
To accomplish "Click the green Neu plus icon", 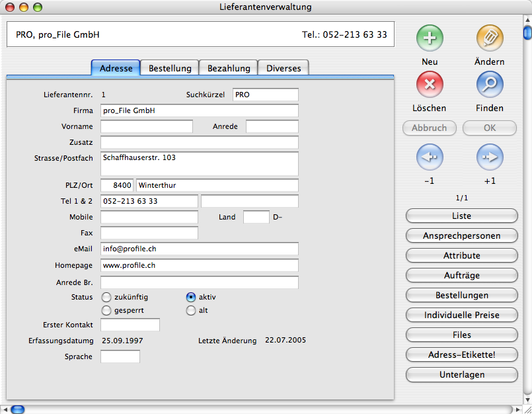I will point(430,38).
